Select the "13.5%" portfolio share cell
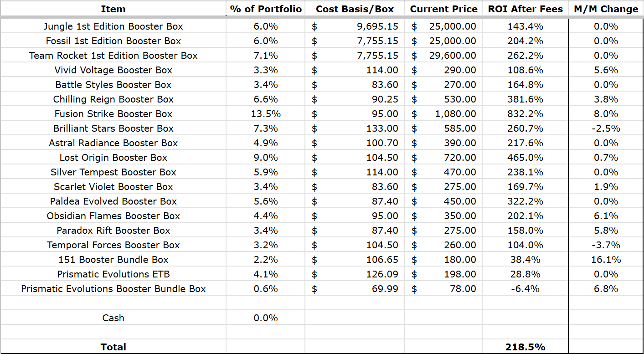The height and width of the screenshot is (354, 644). [266, 114]
